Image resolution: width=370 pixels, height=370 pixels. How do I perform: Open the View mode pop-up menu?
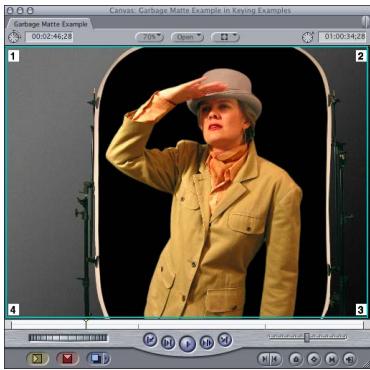pos(225,37)
